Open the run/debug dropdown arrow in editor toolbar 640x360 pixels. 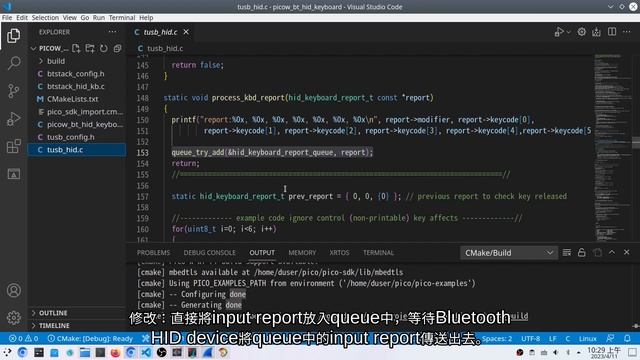[568, 32]
